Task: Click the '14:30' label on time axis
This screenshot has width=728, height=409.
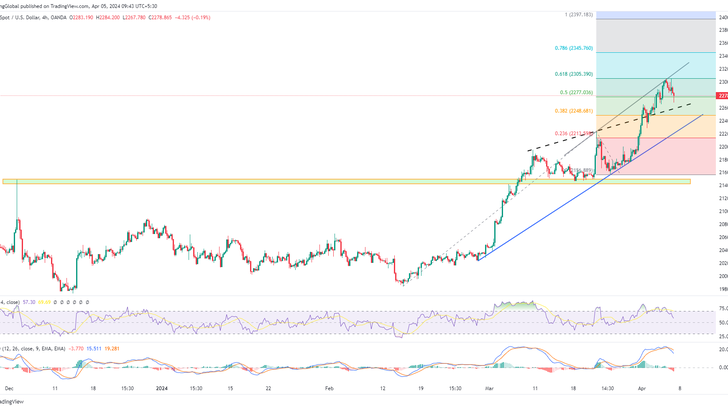Action: tap(608, 388)
